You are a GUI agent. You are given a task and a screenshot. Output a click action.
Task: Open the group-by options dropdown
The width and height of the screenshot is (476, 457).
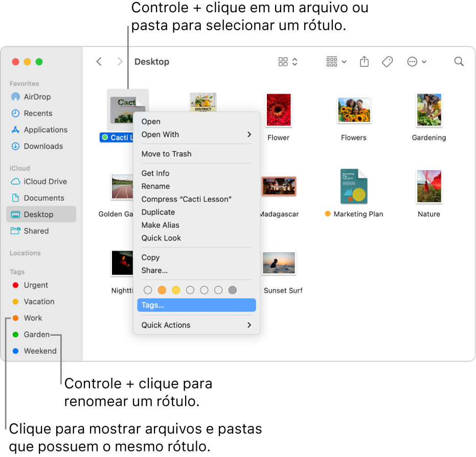[x=336, y=62]
